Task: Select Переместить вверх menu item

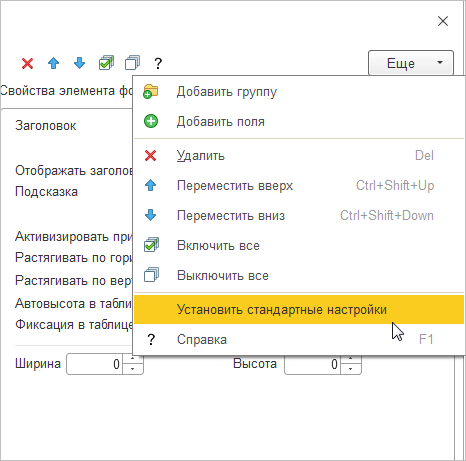Action: coord(299,185)
